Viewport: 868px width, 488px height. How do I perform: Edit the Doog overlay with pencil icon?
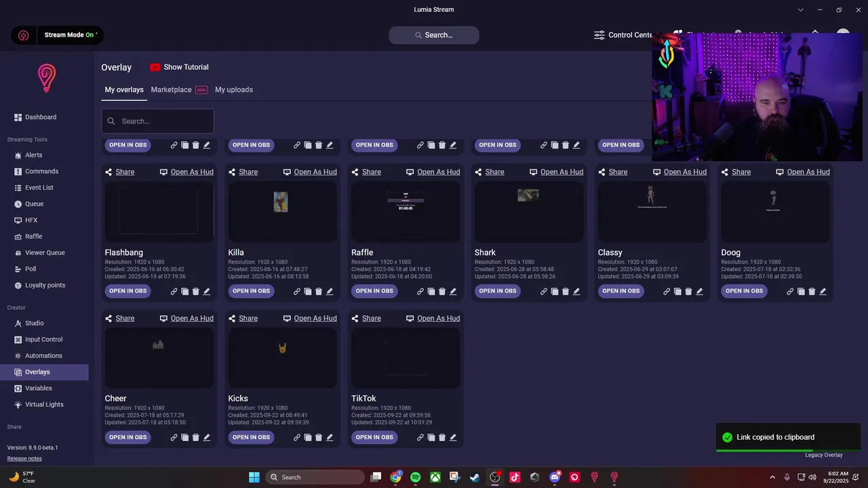click(823, 291)
